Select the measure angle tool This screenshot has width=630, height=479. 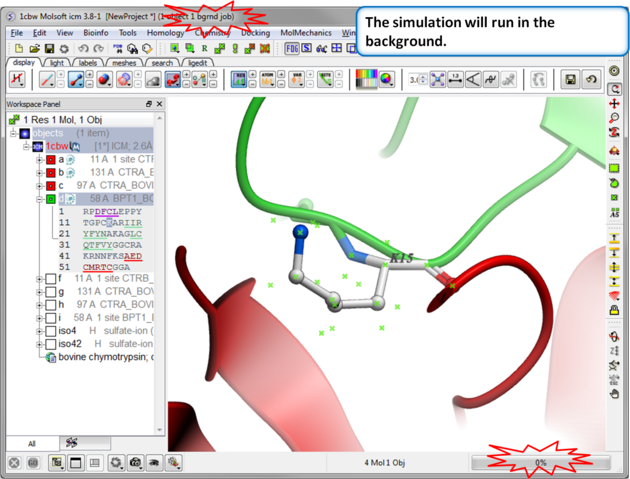[472, 79]
